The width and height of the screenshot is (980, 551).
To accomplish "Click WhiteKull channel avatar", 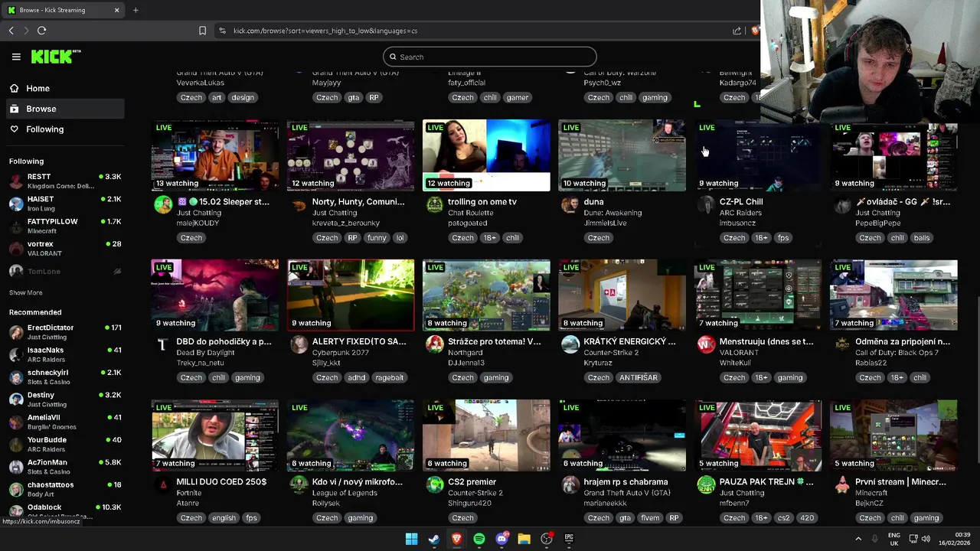I will point(706,344).
